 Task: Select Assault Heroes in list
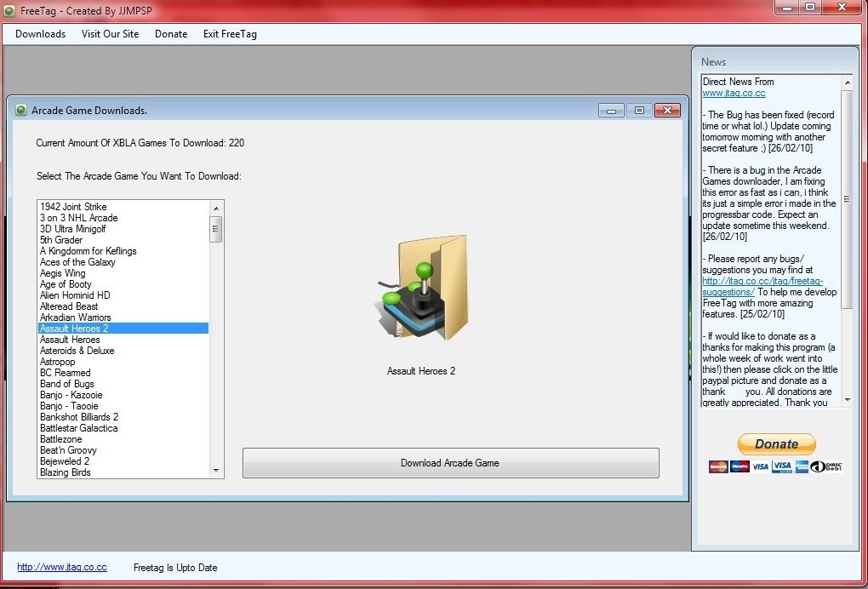coord(123,340)
